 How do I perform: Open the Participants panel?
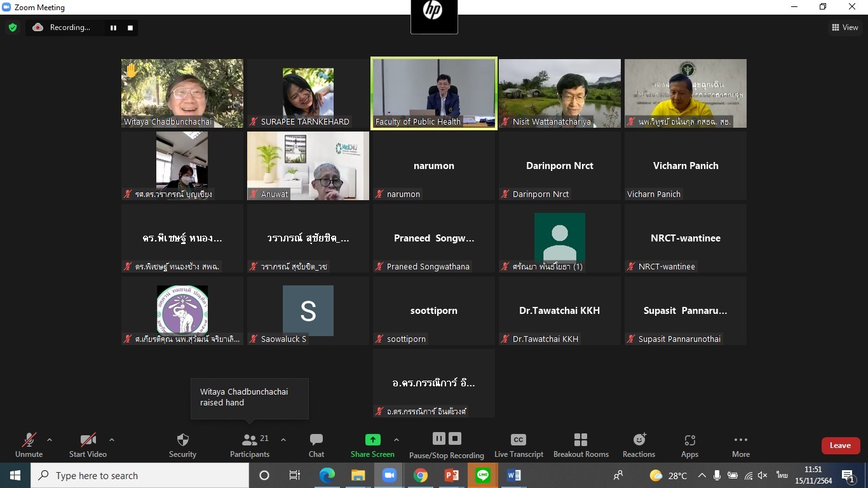coord(250,445)
